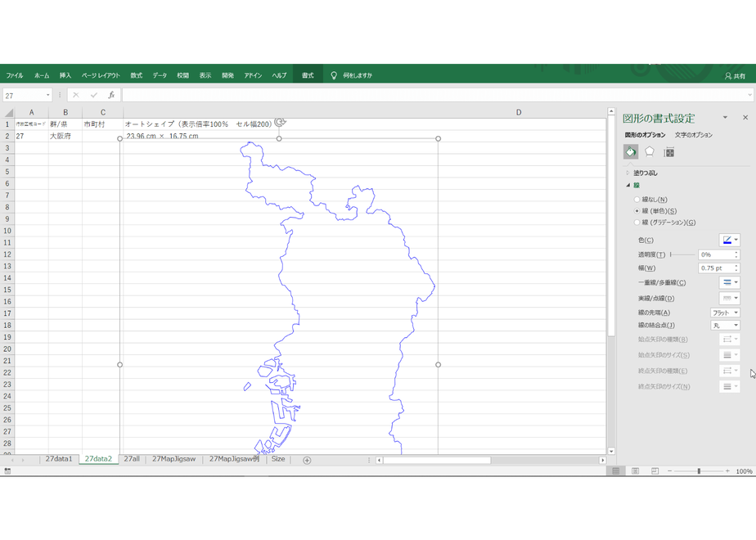Open the Fill & Line paint bucket tab
This screenshot has width=756, height=540.
coord(631,152)
